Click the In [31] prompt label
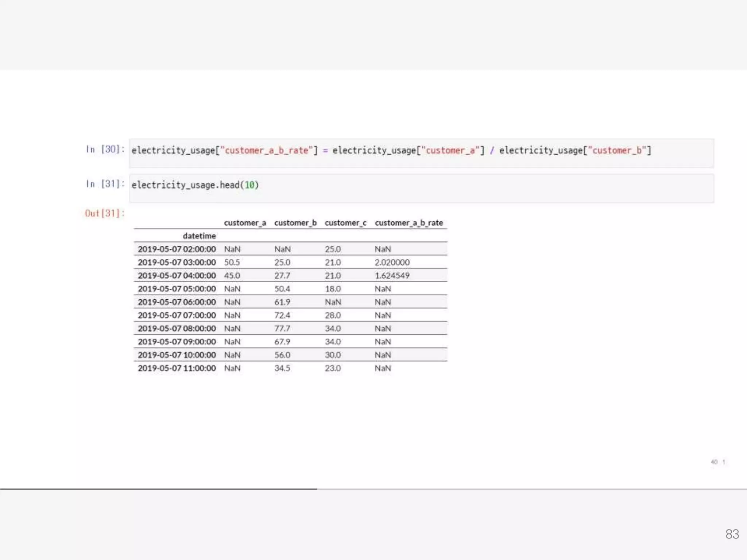The image size is (747, 560). click(x=105, y=184)
